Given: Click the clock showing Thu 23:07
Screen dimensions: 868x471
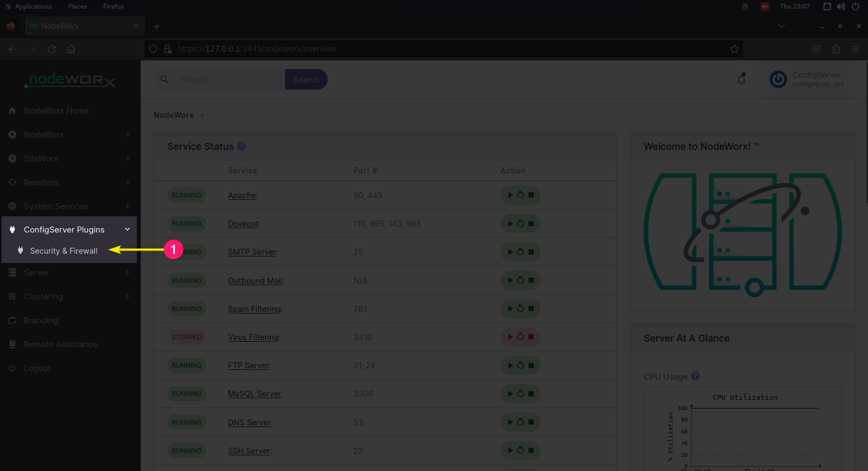Looking at the screenshot, I should pos(795,7).
